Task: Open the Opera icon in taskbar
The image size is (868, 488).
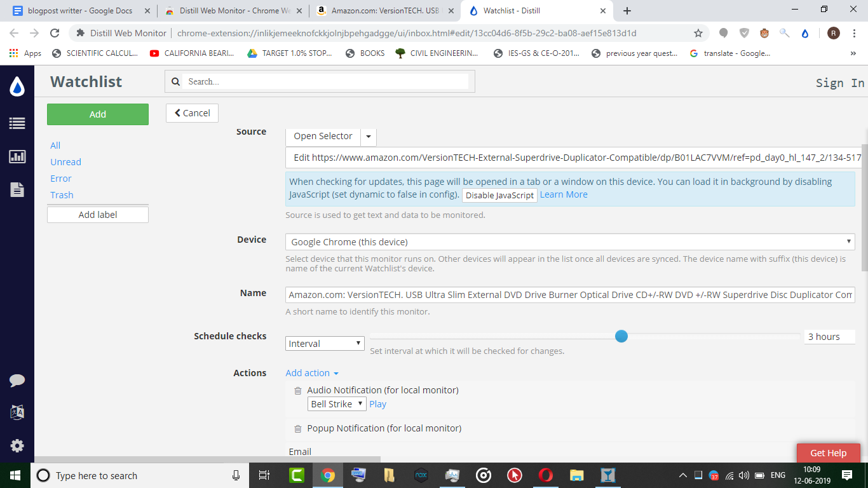Action: coord(545,475)
